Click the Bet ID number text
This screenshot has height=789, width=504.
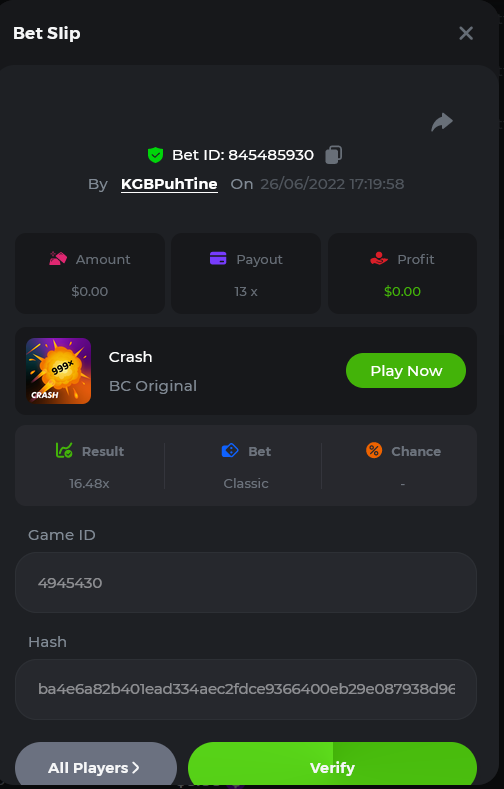coord(271,155)
